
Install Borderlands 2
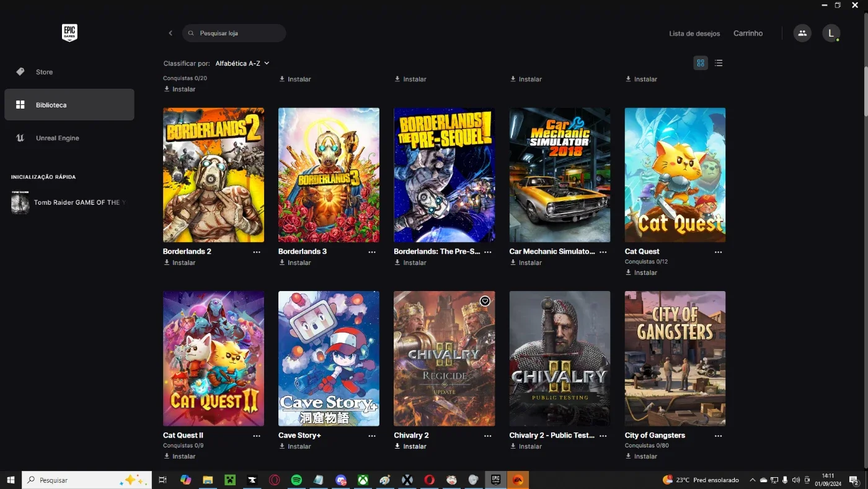tap(180, 262)
